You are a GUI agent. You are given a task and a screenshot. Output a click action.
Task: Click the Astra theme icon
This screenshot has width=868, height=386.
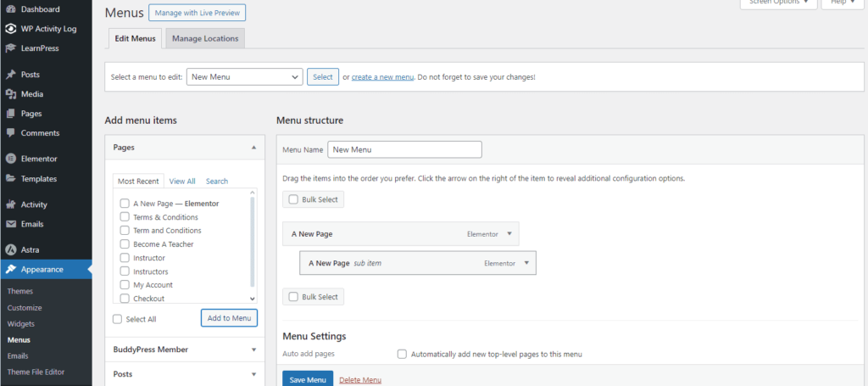pos(10,250)
